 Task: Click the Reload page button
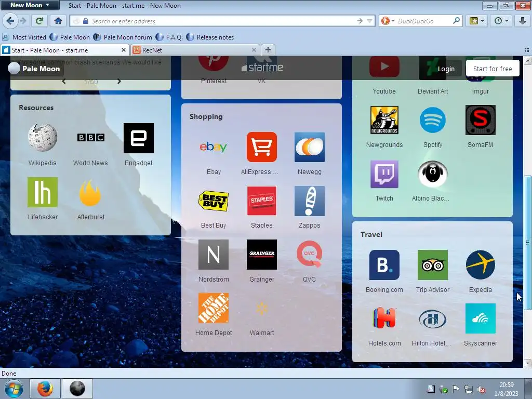click(x=39, y=21)
